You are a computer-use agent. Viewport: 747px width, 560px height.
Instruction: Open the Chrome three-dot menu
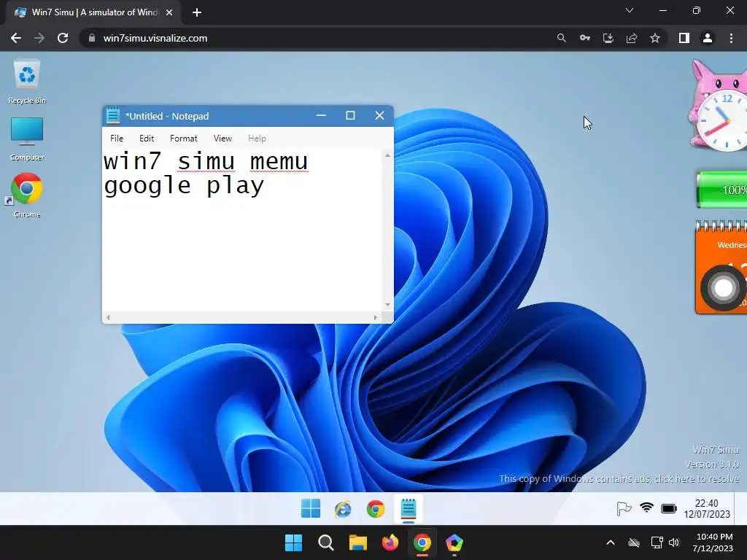[x=731, y=38]
